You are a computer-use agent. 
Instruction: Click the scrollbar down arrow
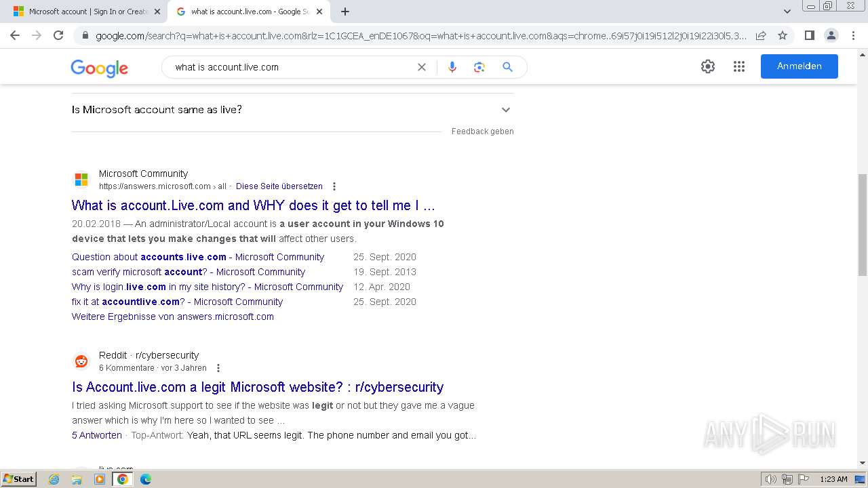coord(862,463)
